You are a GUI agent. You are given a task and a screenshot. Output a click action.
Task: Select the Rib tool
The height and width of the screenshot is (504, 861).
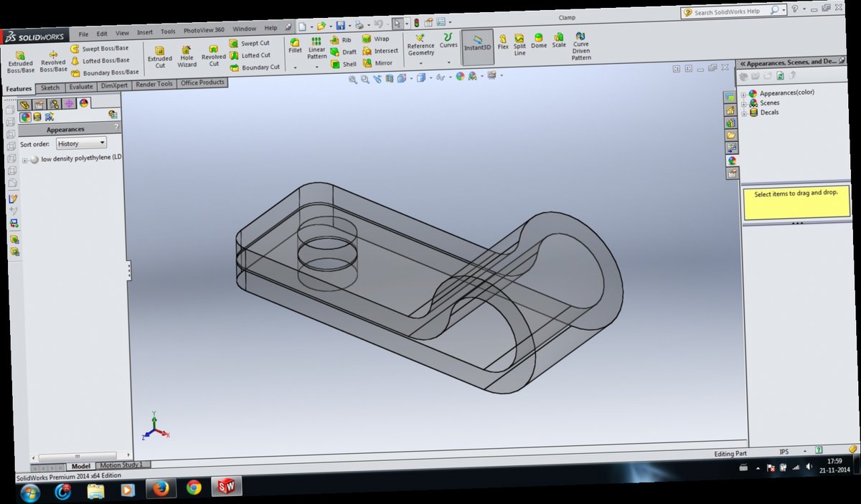pyautogui.click(x=341, y=39)
